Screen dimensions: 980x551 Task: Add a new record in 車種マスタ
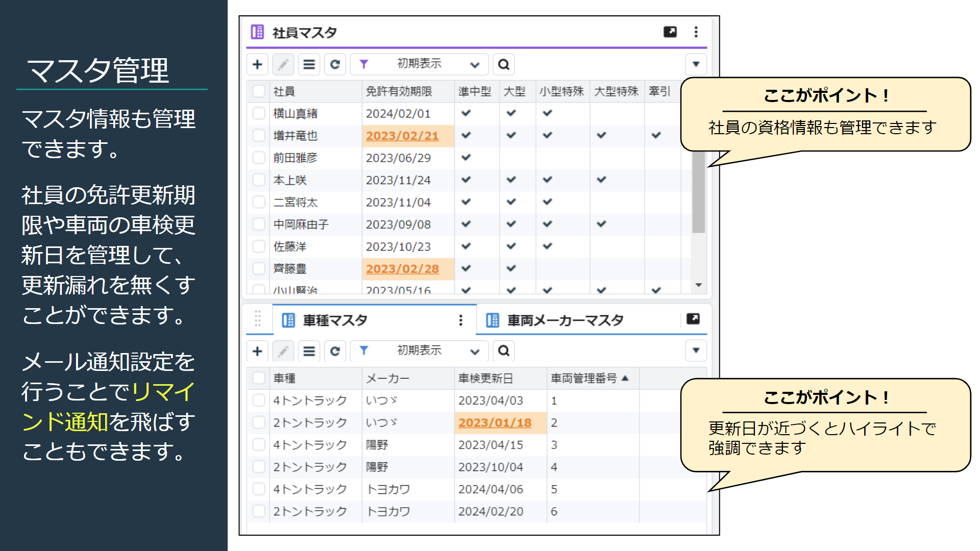click(258, 351)
